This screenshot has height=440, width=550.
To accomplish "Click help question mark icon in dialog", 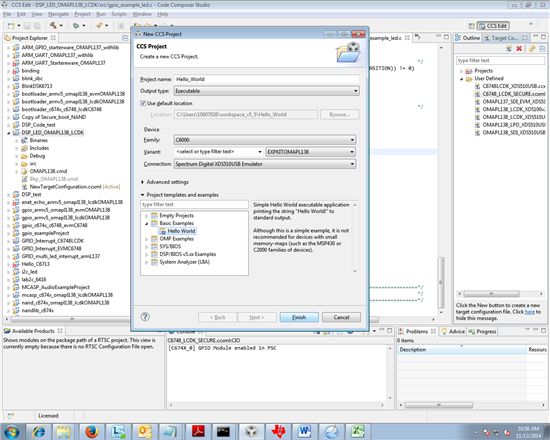I will (x=145, y=316).
